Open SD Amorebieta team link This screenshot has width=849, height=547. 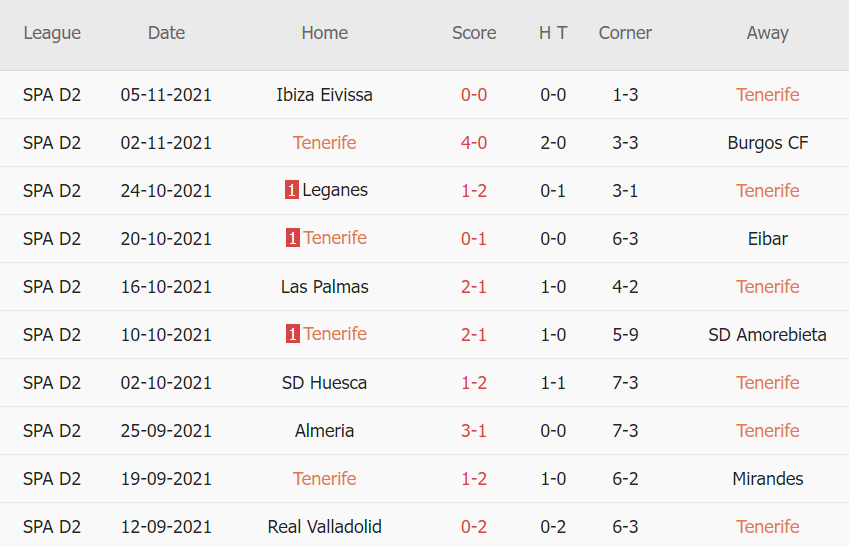(x=768, y=335)
